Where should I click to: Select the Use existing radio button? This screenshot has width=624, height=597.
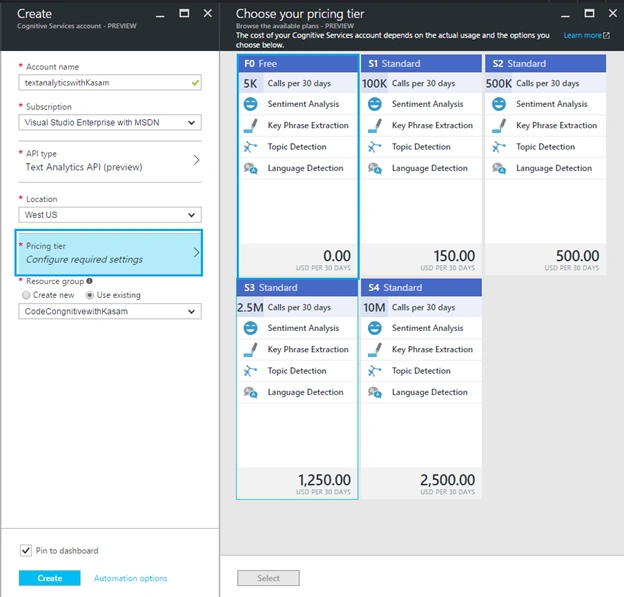point(90,295)
